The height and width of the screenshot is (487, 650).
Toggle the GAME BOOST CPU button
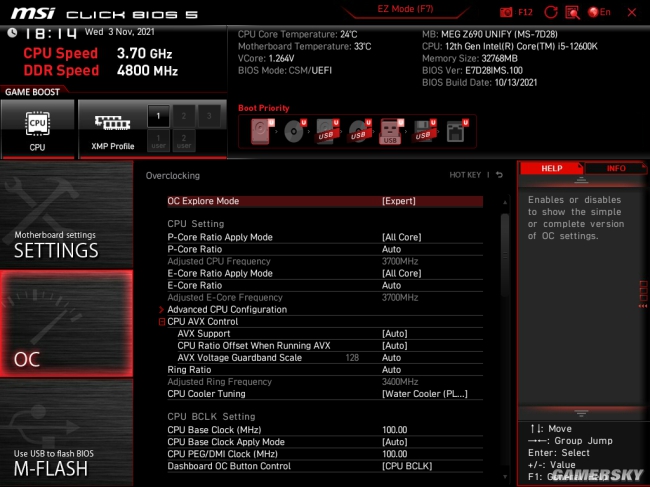[x=37, y=129]
